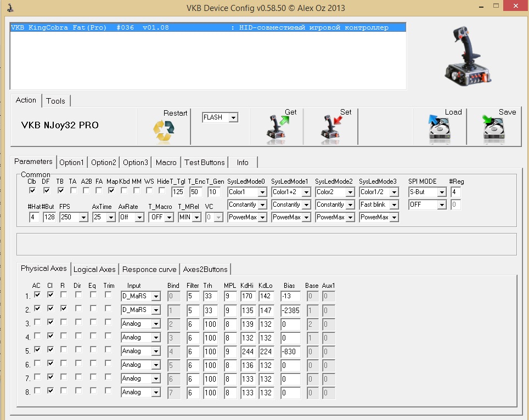Click the Load hard drive icon
529x420 pixels.
click(x=440, y=128)
